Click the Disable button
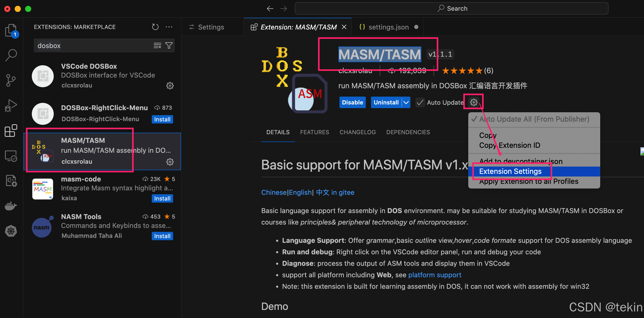 point(353,102)
